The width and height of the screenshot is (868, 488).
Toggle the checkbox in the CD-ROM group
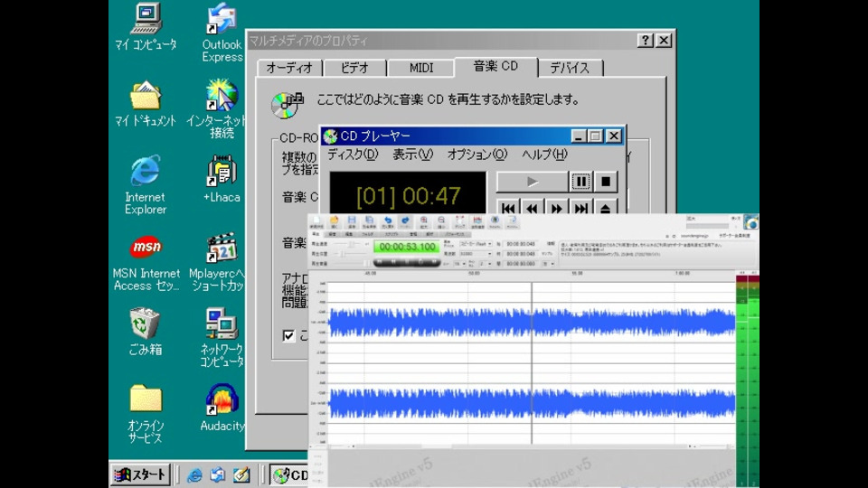(288, 336)
